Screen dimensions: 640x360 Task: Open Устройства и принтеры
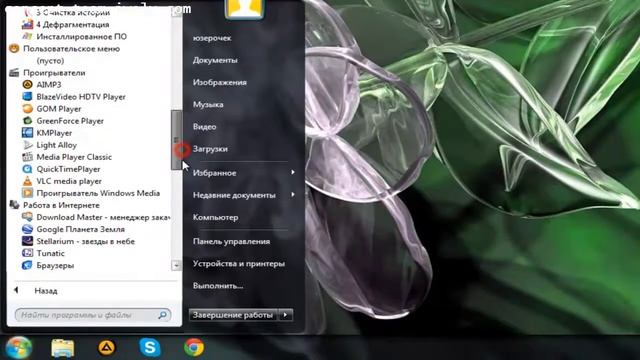(x=239, y=264)
